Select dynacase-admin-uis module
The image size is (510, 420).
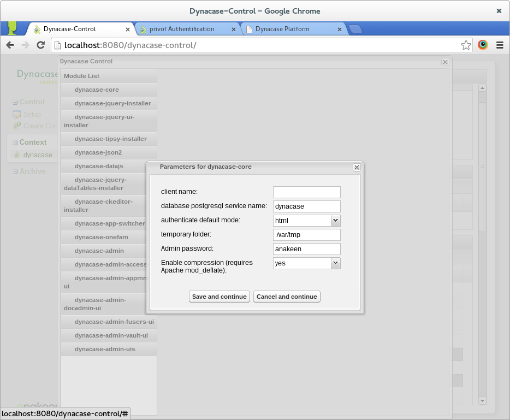(x=109, y=349)
